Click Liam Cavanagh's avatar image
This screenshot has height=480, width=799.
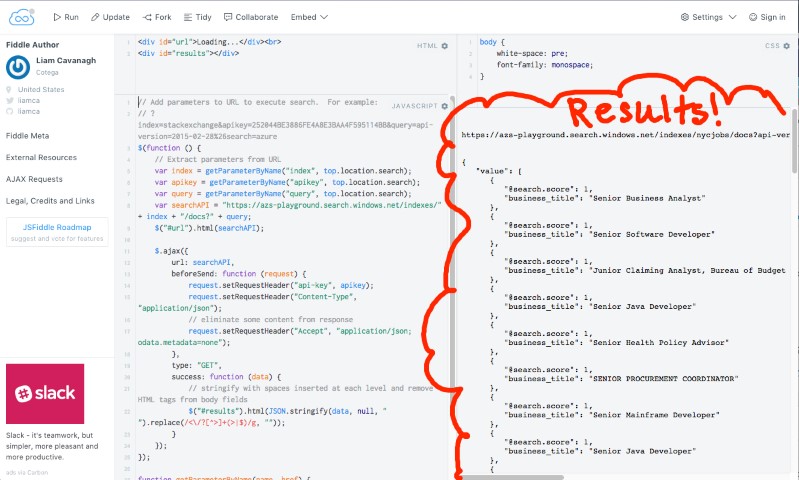click(x=18, y=67)
